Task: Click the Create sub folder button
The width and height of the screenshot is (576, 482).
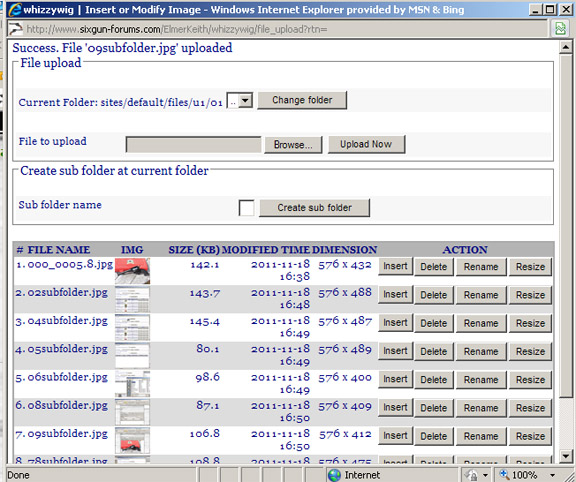Action: point(314,208)
